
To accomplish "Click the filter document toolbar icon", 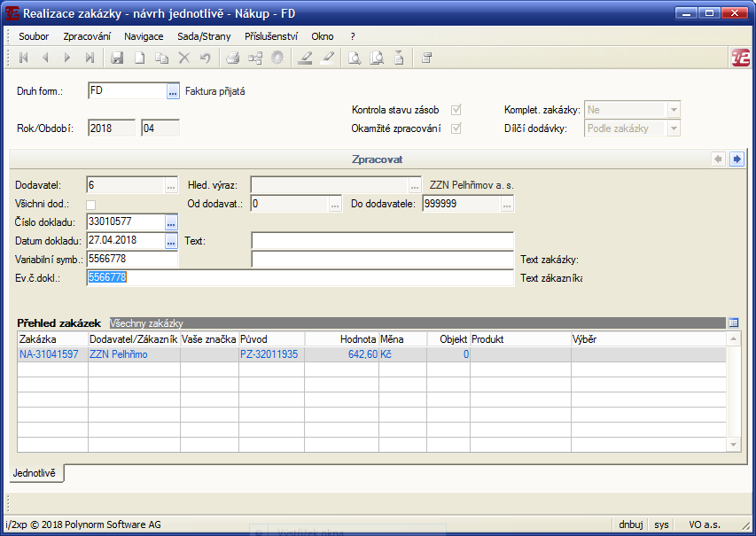I will (x=399, y=58).
